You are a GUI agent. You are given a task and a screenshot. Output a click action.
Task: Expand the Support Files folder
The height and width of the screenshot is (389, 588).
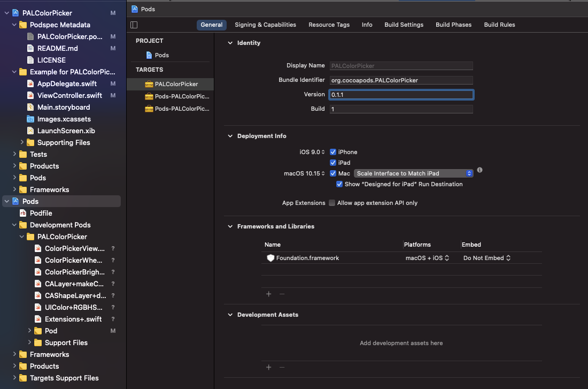[x=29, y=342]
